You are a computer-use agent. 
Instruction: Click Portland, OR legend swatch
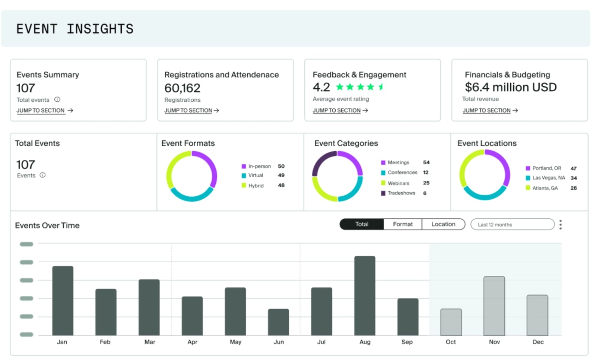pyautogui.click(x=528, y=168)
